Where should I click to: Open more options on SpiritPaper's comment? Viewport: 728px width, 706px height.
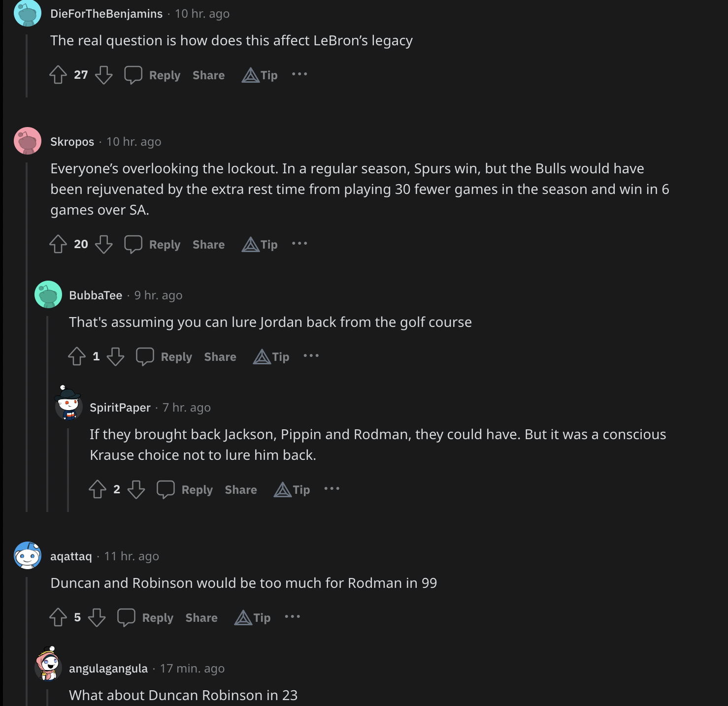(x=332, y=489)
